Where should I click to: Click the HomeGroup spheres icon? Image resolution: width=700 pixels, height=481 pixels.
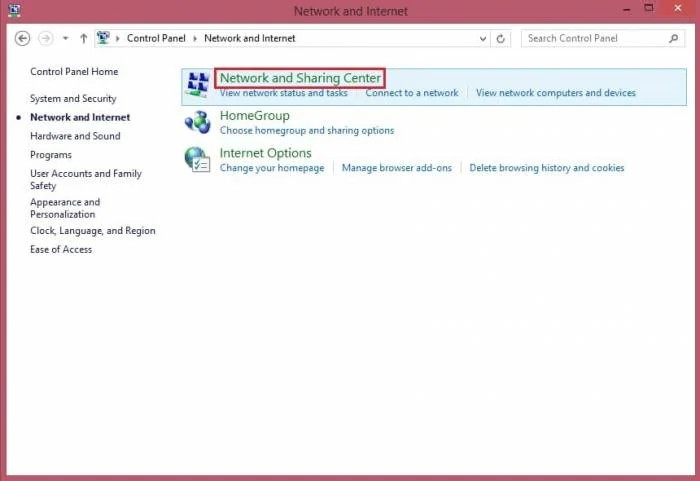197,122
